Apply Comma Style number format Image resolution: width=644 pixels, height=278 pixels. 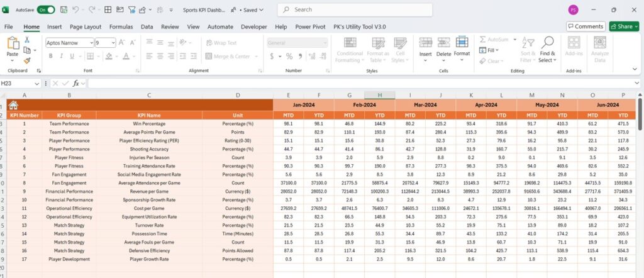click(x=300, y=56)
